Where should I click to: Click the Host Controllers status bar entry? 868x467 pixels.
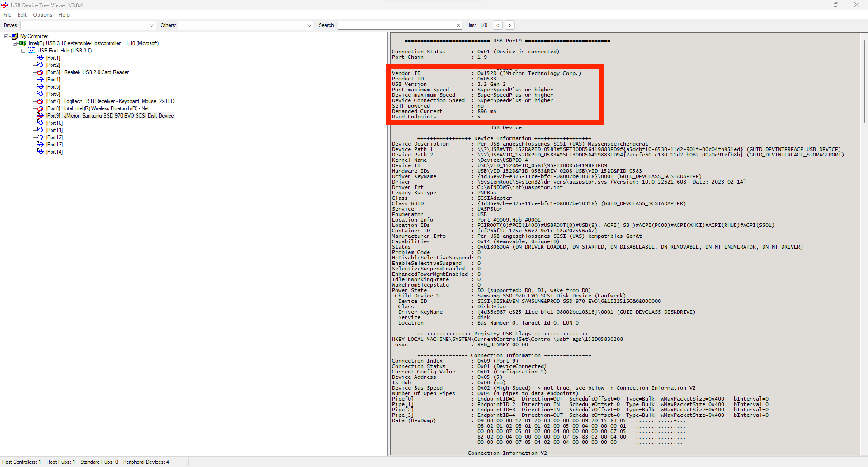point(22,462)
